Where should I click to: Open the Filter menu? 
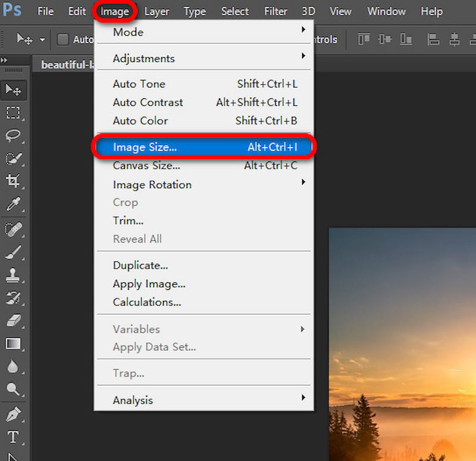click(x=275, y=11)
